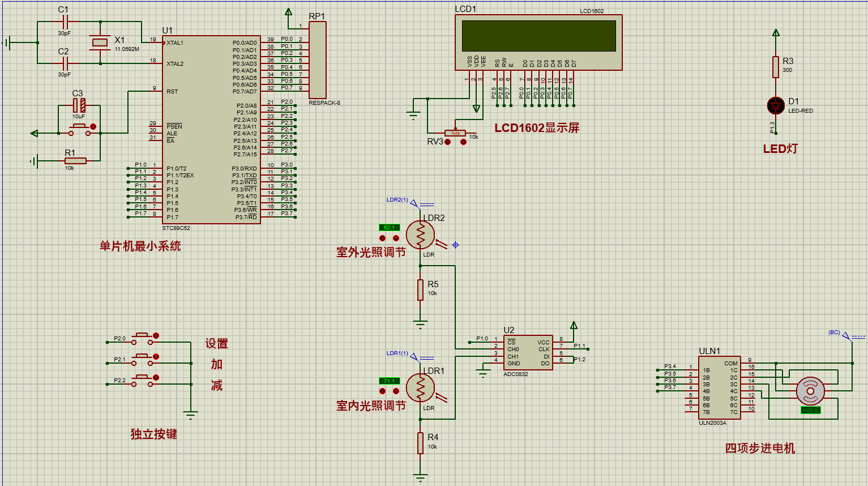Click the LDR2 photoresistor symbol
868x486 pixels.
coord(420,235)
